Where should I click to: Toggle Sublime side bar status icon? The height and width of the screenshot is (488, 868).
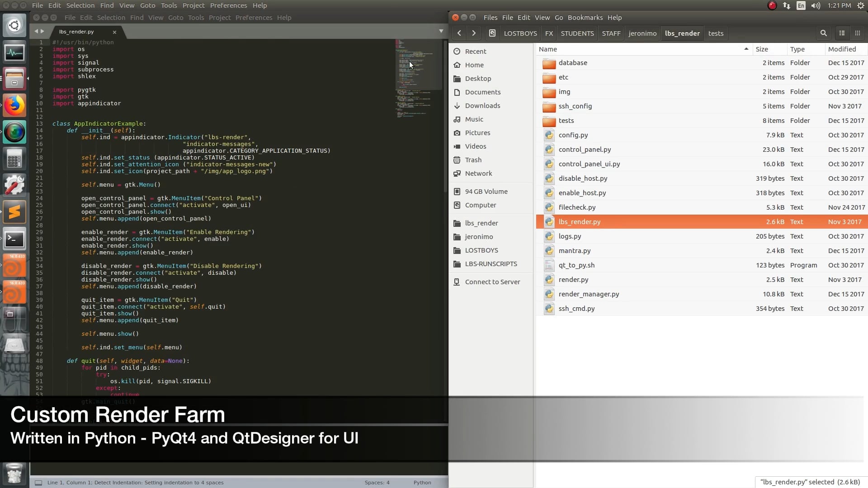click(x=38, y=483)
